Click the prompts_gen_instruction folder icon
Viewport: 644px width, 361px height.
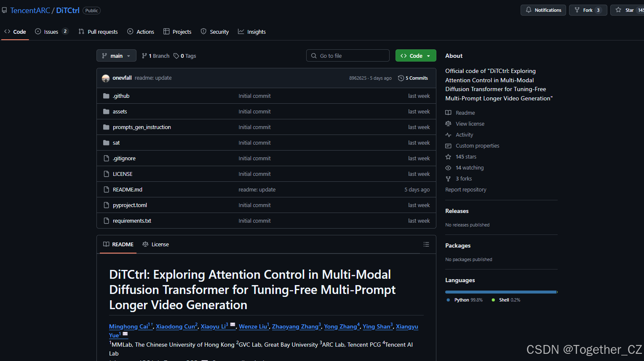point(106,127)
